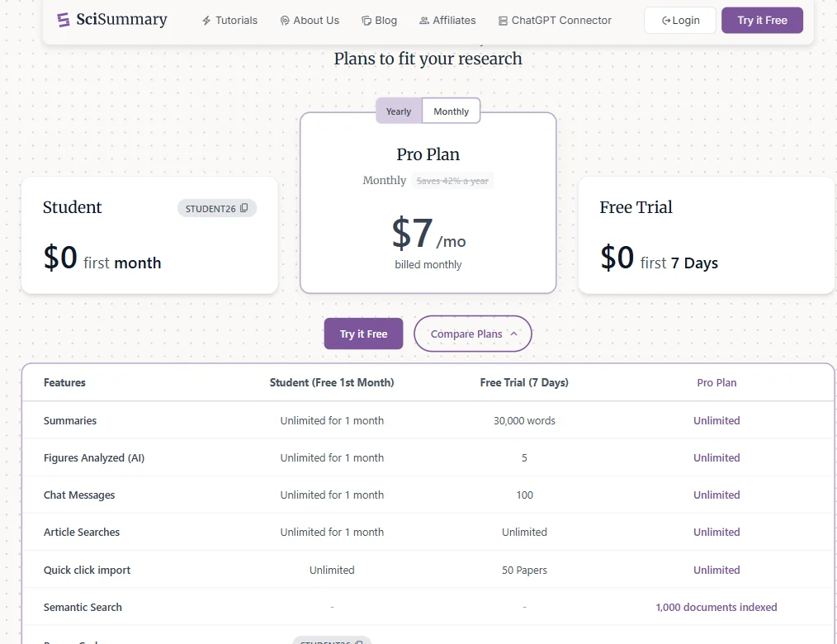Click the Compare Plans chevron arrow
The width and height of the screenshot is (837, 644).
pyautogui.click(x=514, y=334)
